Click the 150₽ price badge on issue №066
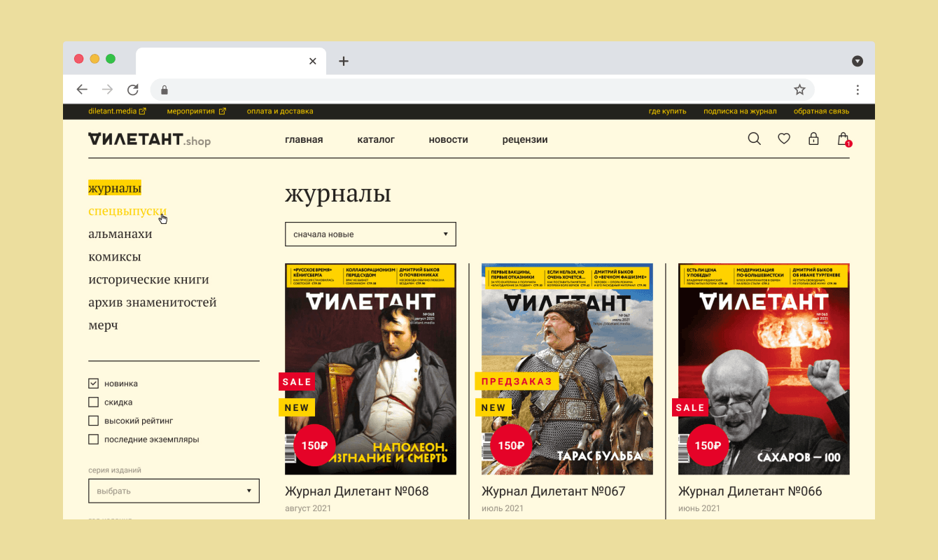This screenshot has height=560, width=938. point(708,445)
